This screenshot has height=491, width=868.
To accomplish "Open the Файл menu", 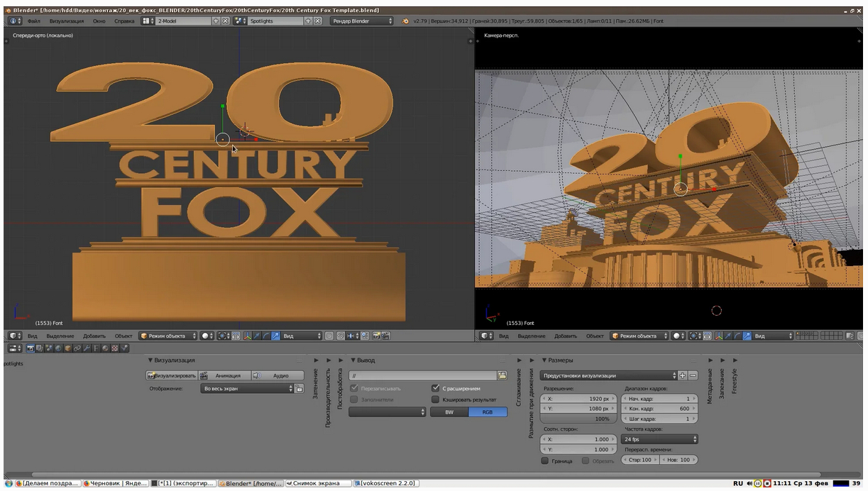I will (33, 21).
